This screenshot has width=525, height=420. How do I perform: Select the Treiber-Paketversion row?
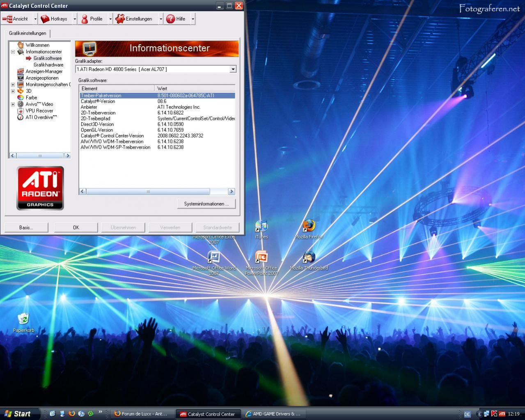pos(157,96)
